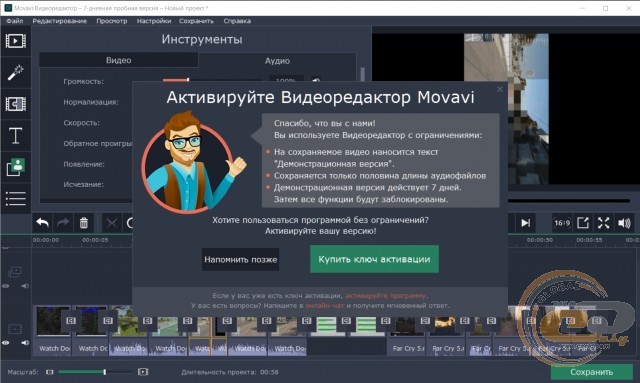Image resolution: width=640 pixels, height=383 pixels.
Task: Click the Появление label
Action: tap(84, 164)
